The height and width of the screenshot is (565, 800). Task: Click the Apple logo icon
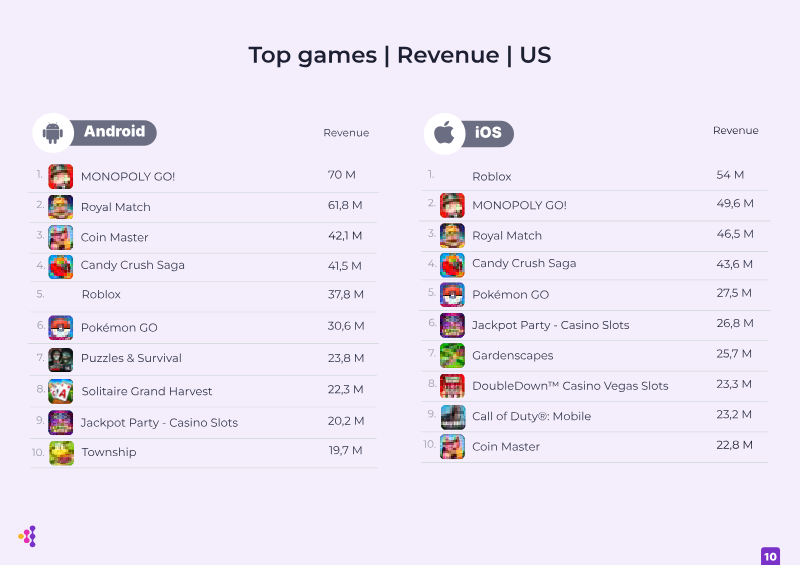[444, 134]
